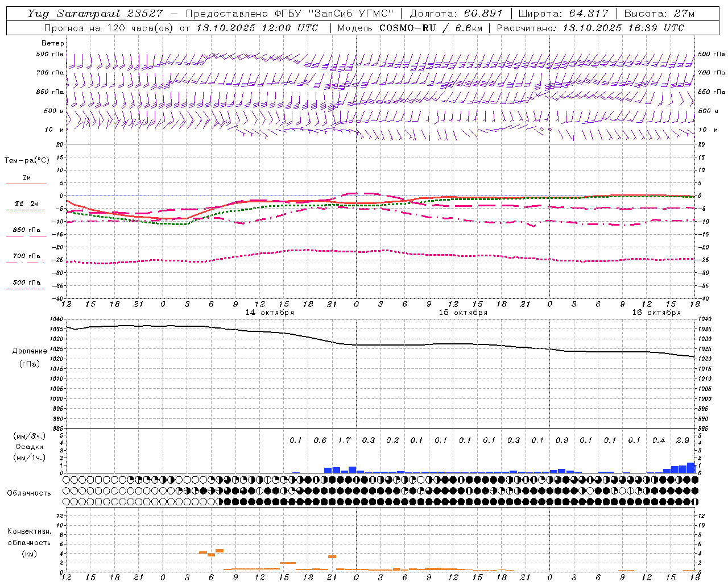This screenshot has width=728, height=582.
Task: Click the 'Высота: 27м' value
Action: click(659, 14)
